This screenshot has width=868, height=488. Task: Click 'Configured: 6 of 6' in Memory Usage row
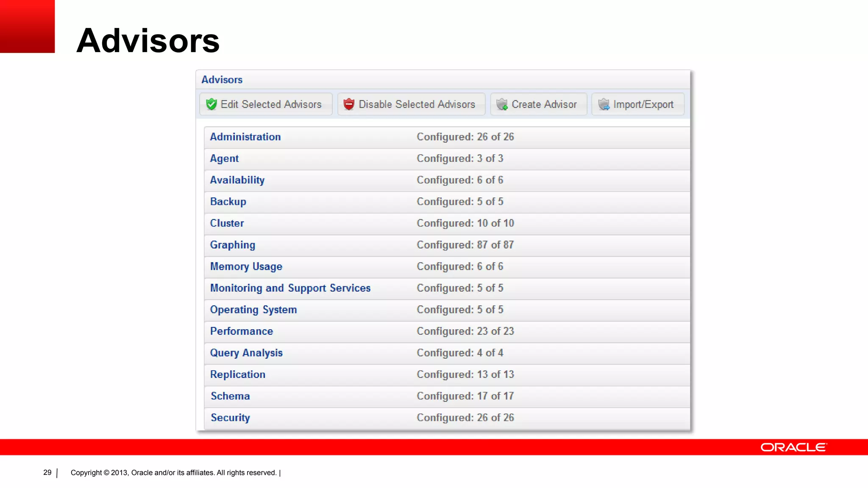pos(460,266)
